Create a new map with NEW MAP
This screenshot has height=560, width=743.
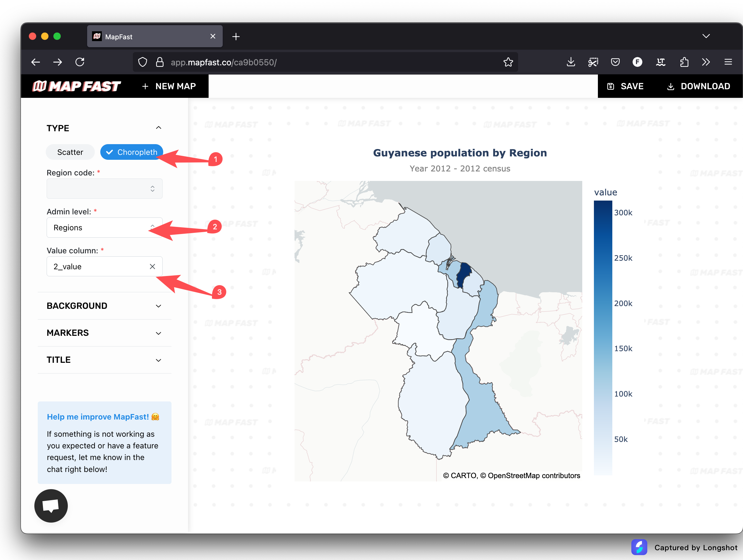tap(169, 86)
